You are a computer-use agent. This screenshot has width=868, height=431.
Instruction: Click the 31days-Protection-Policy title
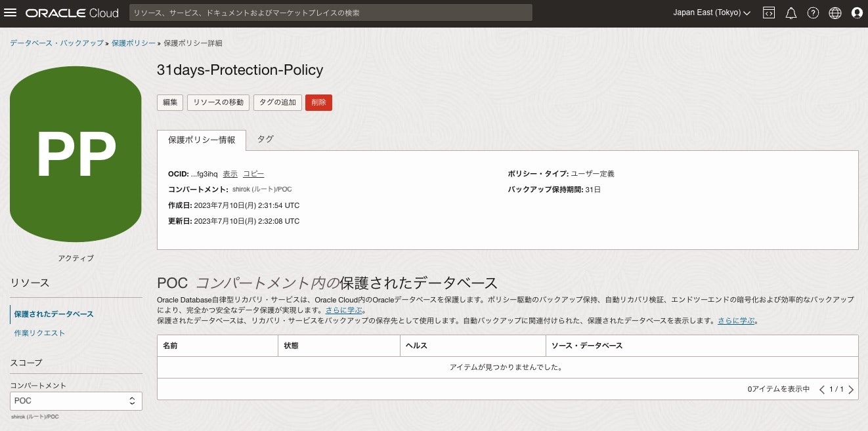pyautogui.click(x=240, y=70)
